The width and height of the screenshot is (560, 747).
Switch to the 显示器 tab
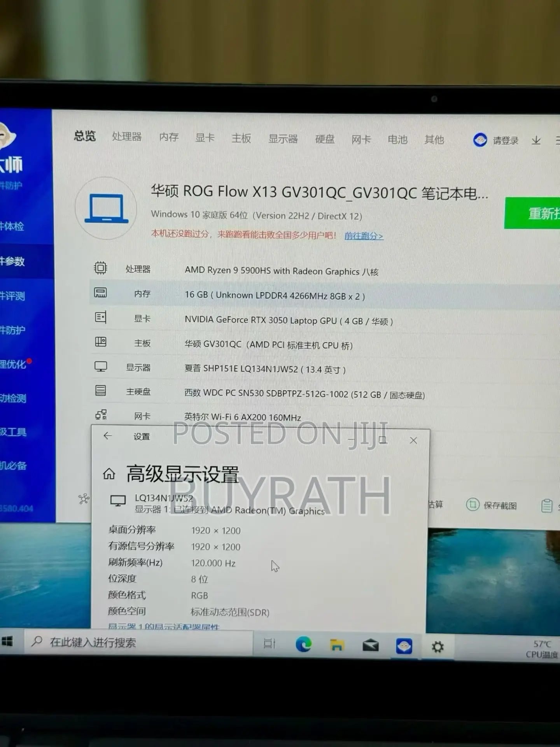tap(283, 139)
